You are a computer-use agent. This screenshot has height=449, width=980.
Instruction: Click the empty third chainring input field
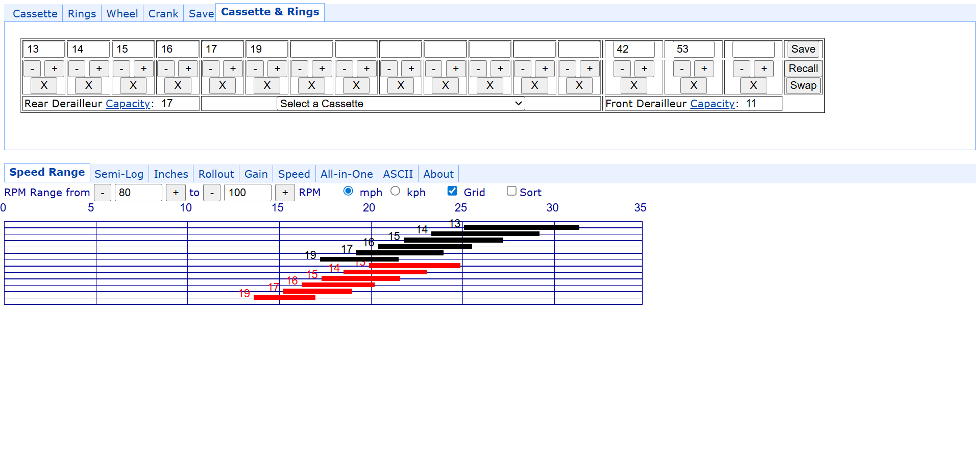753,49
